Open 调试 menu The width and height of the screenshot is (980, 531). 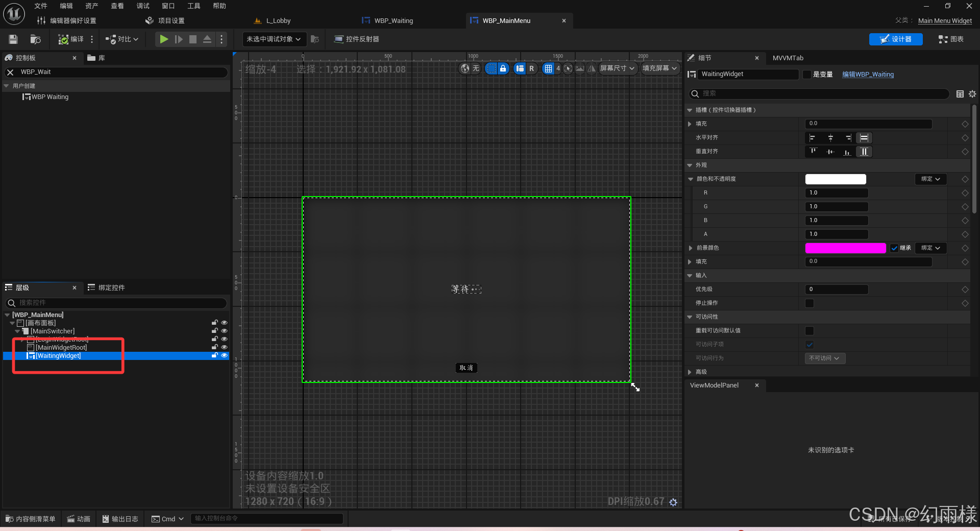click(143, 6)
